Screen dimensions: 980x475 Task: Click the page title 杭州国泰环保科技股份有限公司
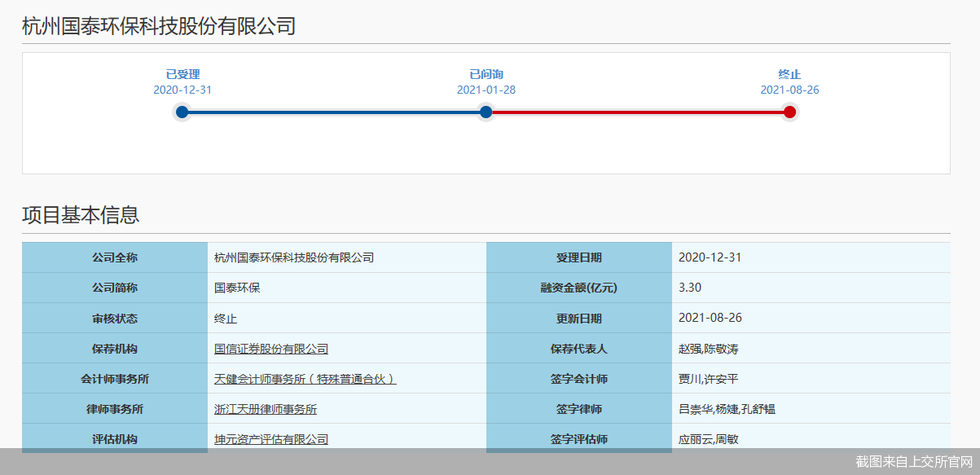click(159, 26)
